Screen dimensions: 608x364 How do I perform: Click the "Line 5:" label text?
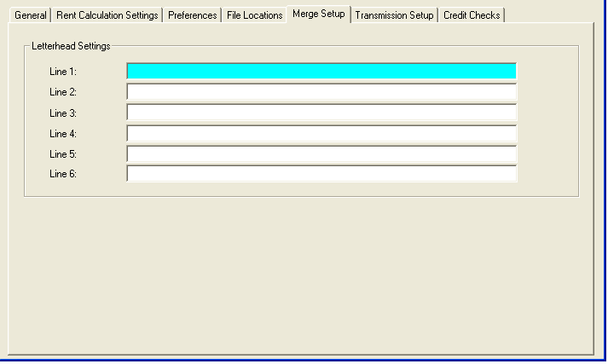pyautogui.click(x=63, y=154)
